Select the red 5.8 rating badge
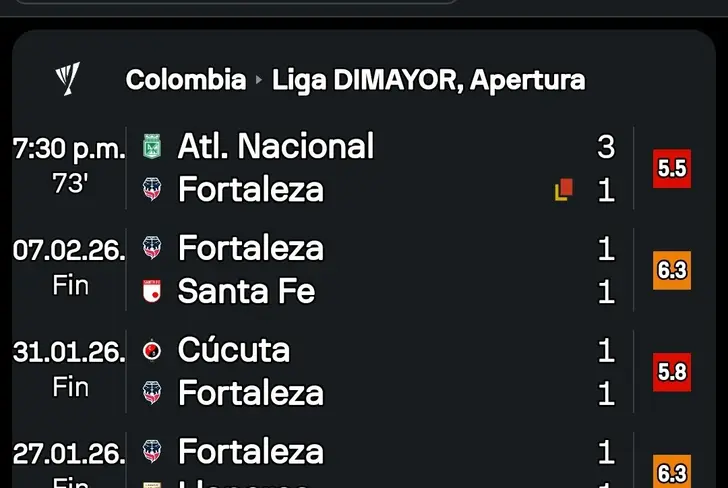This screenshot has width=728, height=488. point(672,372)
